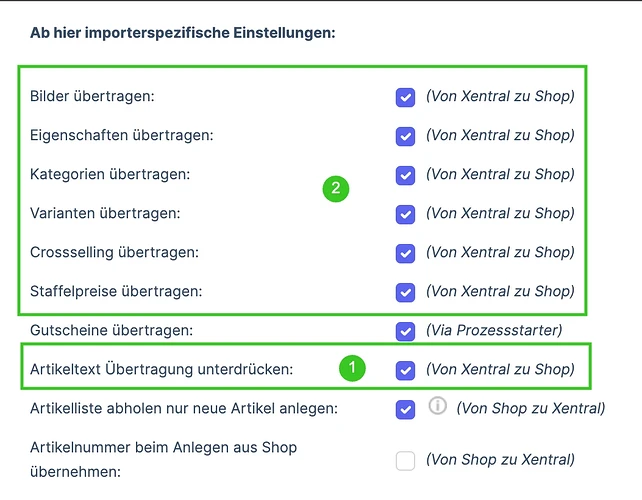Viewport: 642px width, 500px height.
Task: Click the Ab hier importerspezifische Einstellungen heading
Action: 183,33
